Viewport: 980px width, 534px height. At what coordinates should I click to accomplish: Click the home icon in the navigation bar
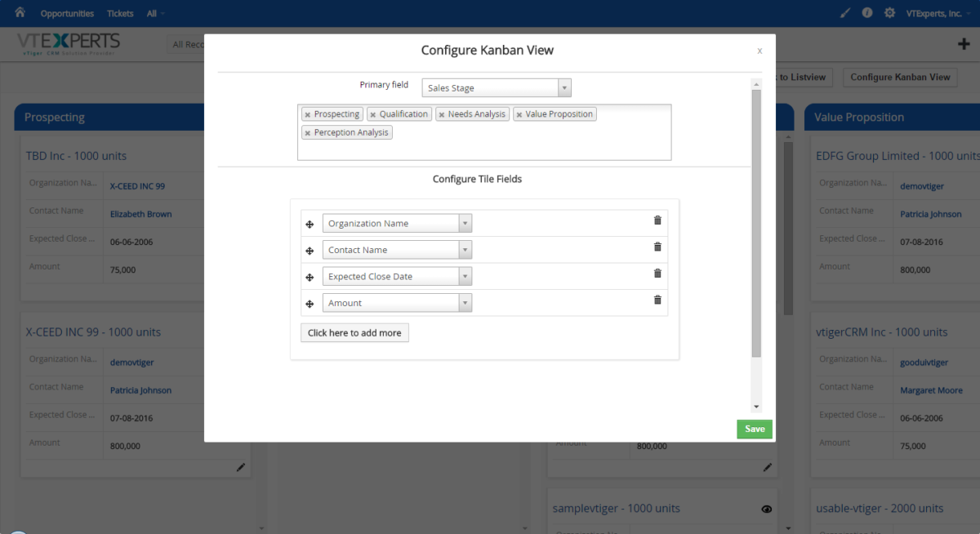point(20,12)
